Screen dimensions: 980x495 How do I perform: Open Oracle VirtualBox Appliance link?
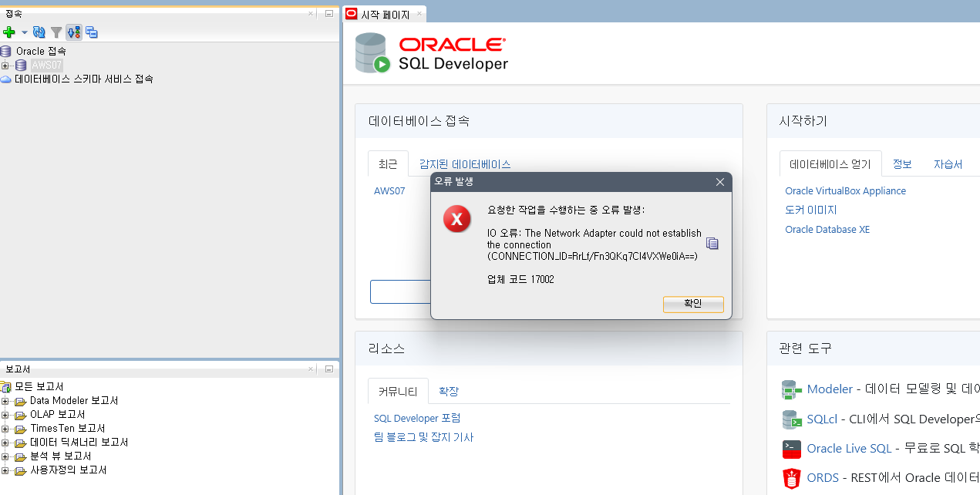pyautogui.click(x=845, y=191)
